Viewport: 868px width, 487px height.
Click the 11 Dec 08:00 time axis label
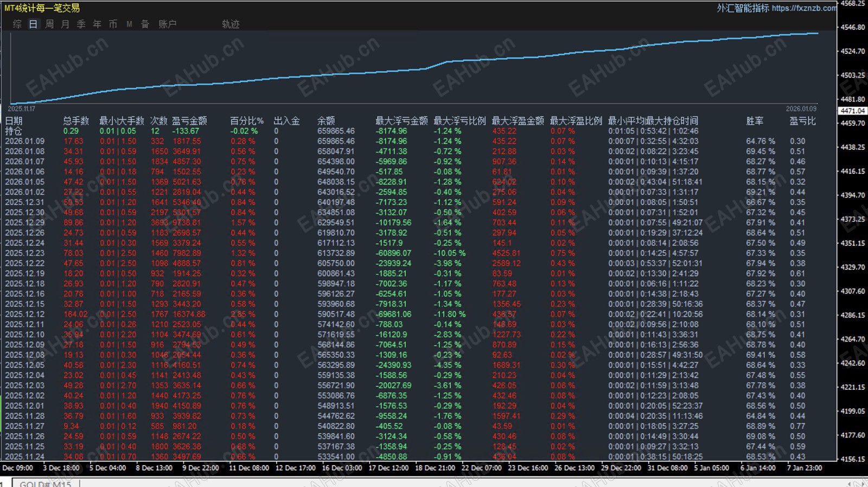coord(249,468)
